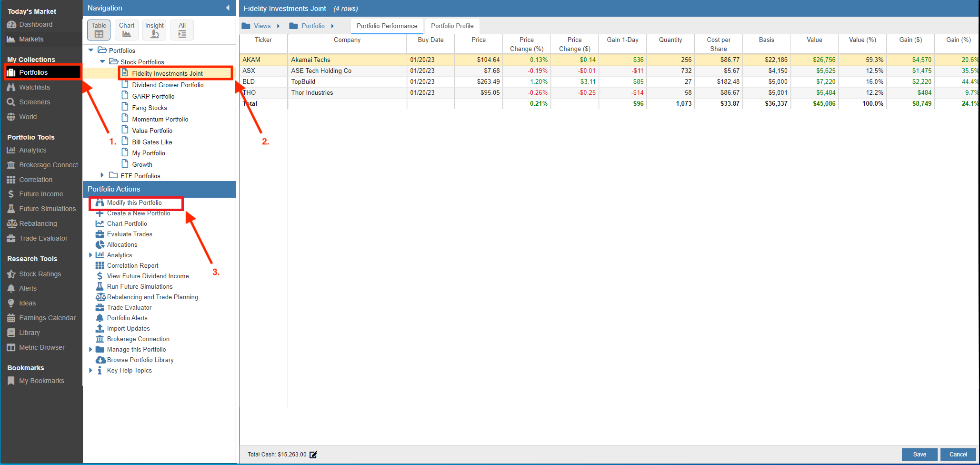Switch navigation to Insight view
Screen dimensions: 980x465
tap(154, 30)
